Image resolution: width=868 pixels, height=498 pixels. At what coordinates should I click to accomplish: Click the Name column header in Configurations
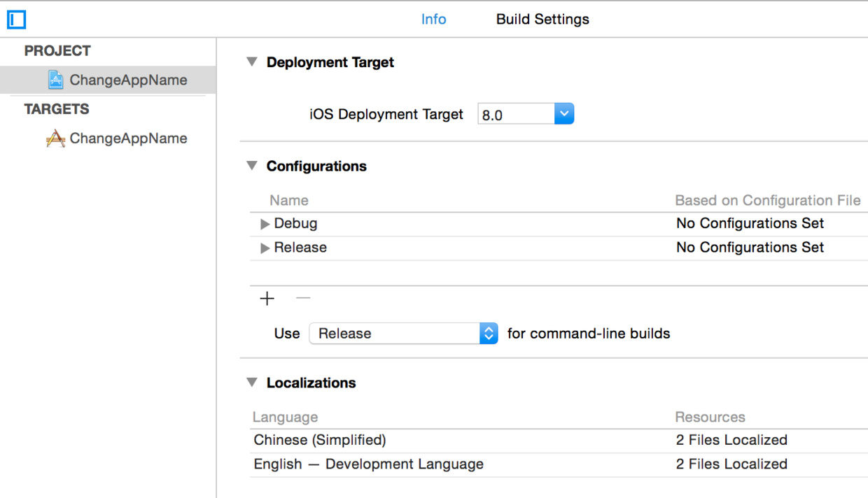point(289,201)
